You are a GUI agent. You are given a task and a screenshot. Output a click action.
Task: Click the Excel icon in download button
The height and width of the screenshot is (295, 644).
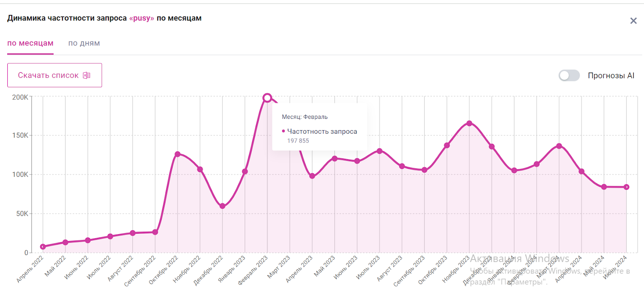tap(87, 75)
